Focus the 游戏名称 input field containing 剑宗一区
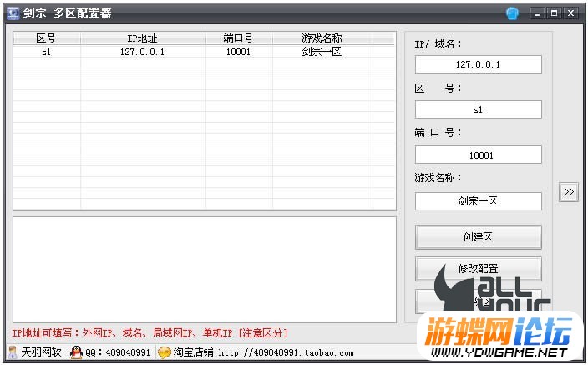Image resolution: width=588 pixels, height=365 pixels. (478, 201)
